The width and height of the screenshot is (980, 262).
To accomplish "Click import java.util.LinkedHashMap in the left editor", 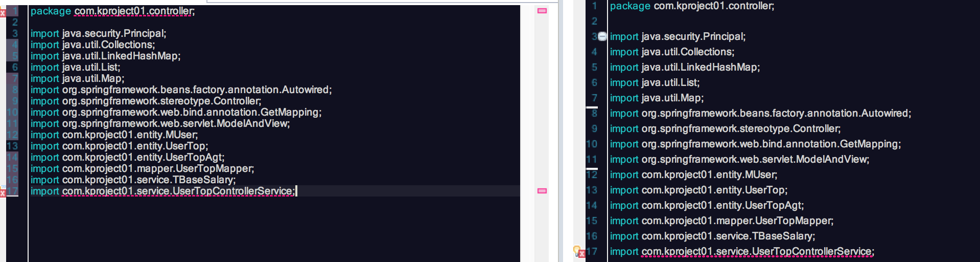I will pos(105,56).
